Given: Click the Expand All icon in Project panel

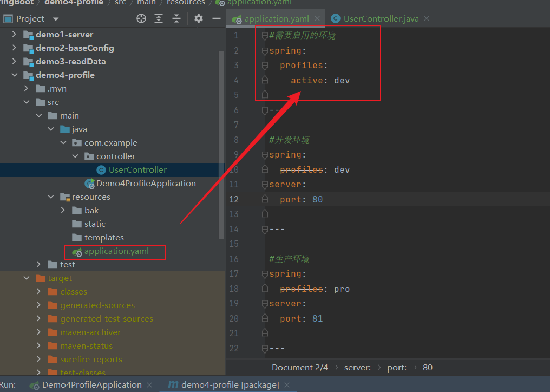Looking at the screenshot, I should (159, 18).
